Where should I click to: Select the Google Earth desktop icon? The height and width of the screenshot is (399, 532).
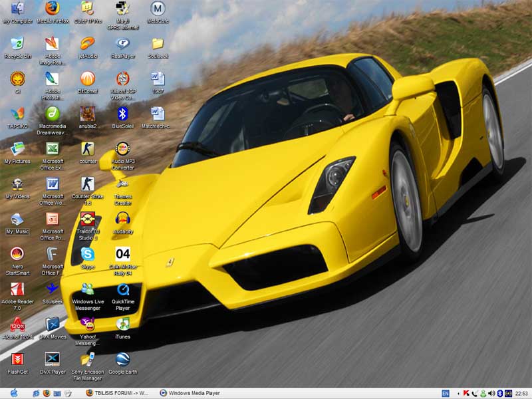pyautogui.click(x=123, y=363)
